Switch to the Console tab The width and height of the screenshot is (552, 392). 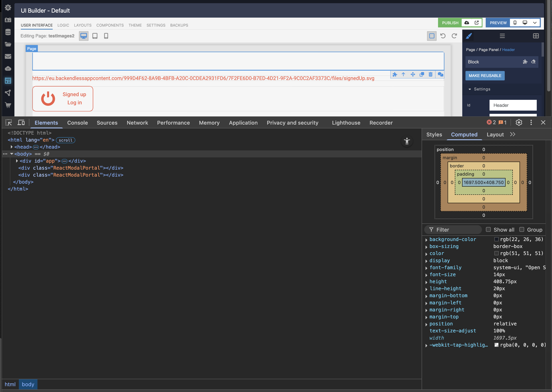coord(77,123)
